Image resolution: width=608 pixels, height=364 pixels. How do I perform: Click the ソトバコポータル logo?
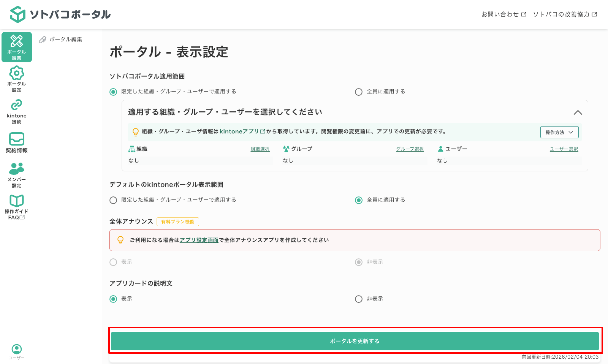(x=61, y=14)
